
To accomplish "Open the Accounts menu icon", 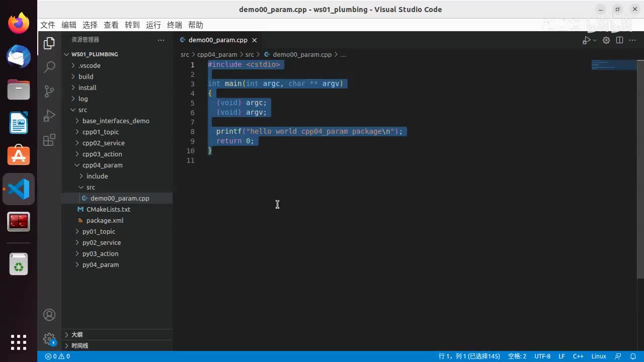I will point(49,315).
